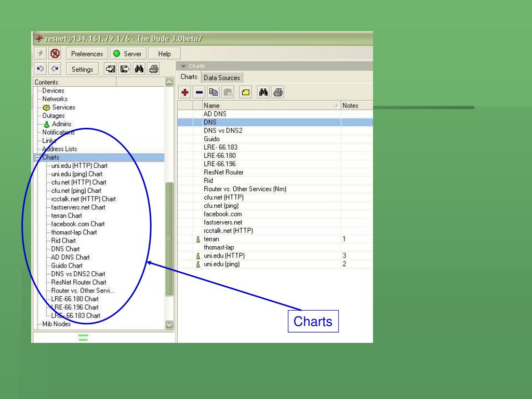This screenshot has height=399, width=532.
Task: Collapse the Charts panel header triangle
Action: 183,66
